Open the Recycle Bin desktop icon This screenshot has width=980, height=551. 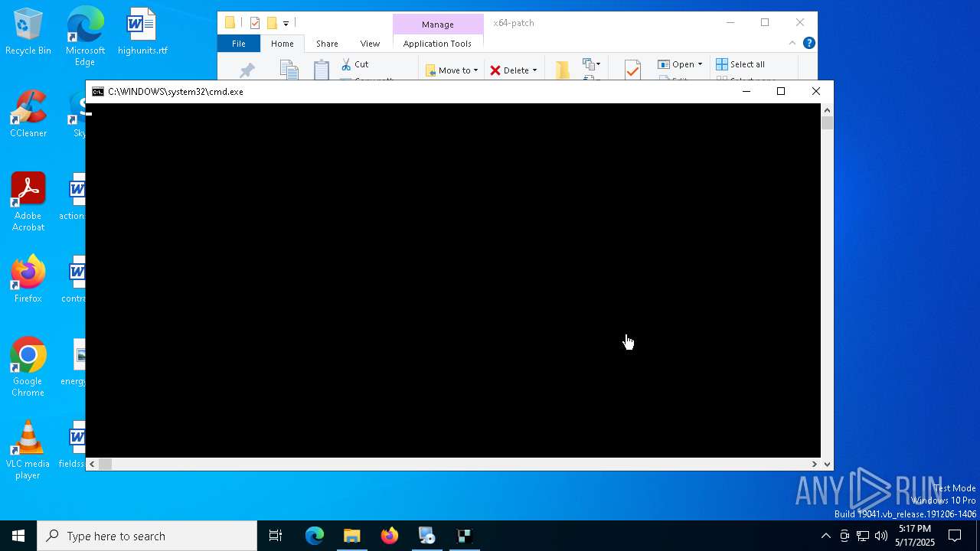click(28, 32)
